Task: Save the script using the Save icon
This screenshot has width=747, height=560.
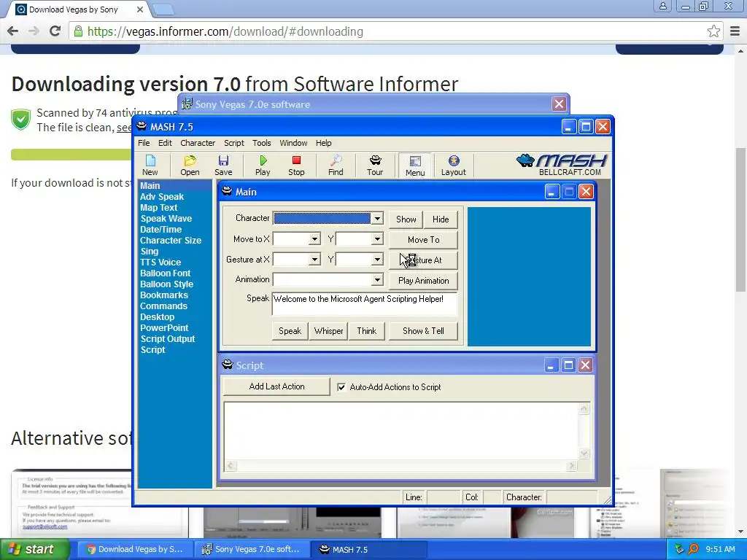Action: point(223,166)
